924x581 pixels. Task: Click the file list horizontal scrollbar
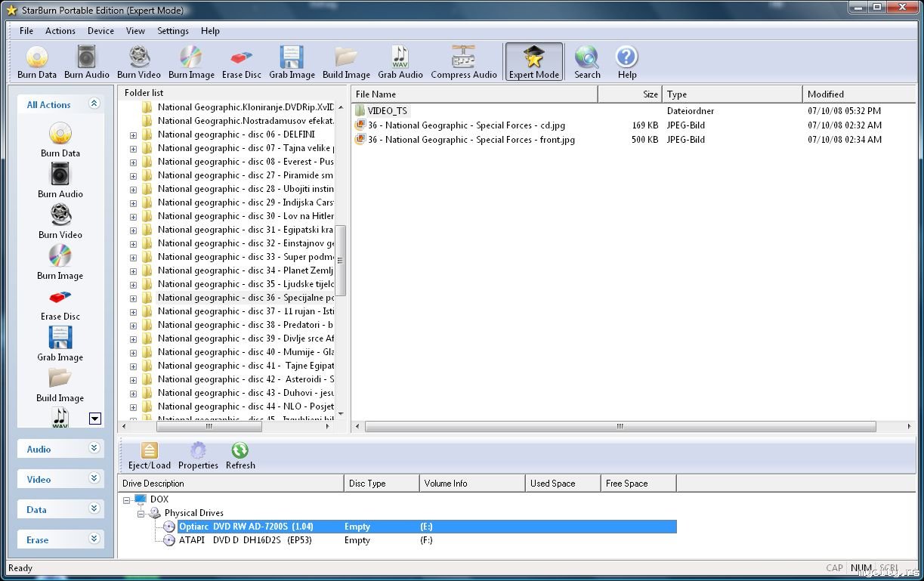click(620, 427)
